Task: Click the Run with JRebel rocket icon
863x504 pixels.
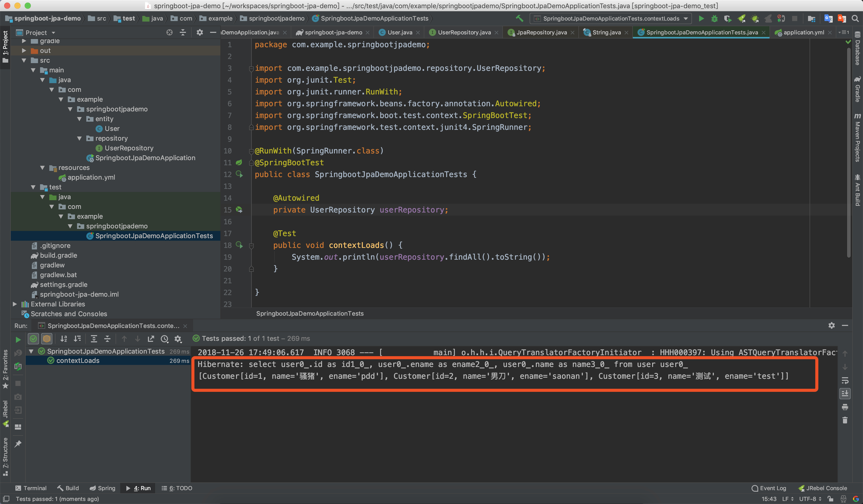Action: tap(741, 19)
